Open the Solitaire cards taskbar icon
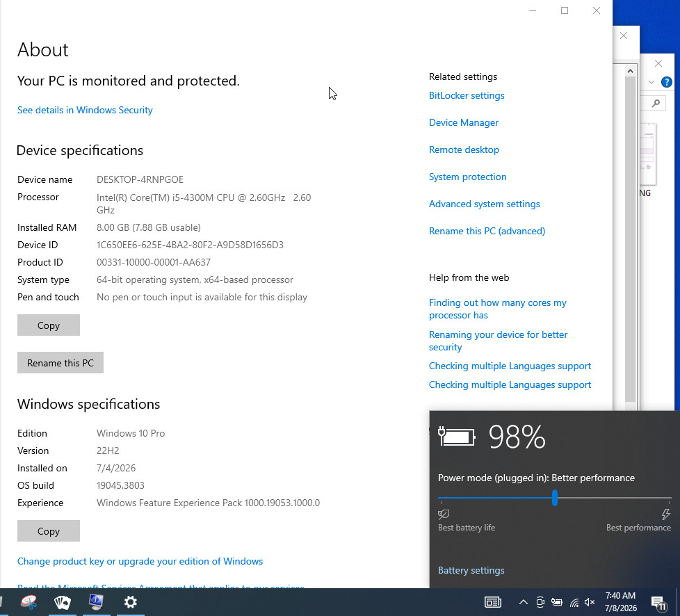Image resolution: width=680 pixels, height=616 pixels. (63, 601)
